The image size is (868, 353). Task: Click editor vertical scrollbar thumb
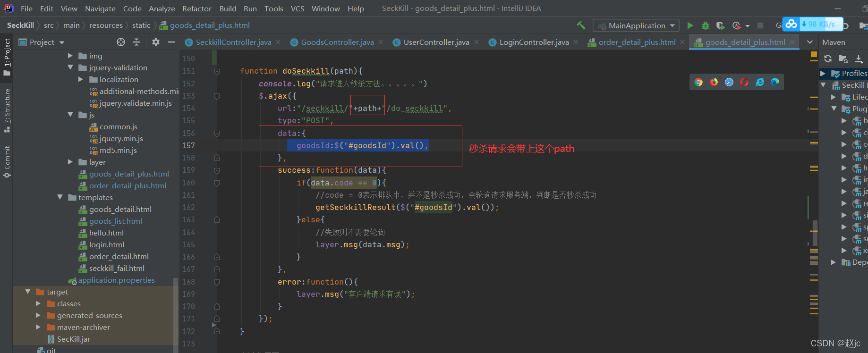point(815,232)
